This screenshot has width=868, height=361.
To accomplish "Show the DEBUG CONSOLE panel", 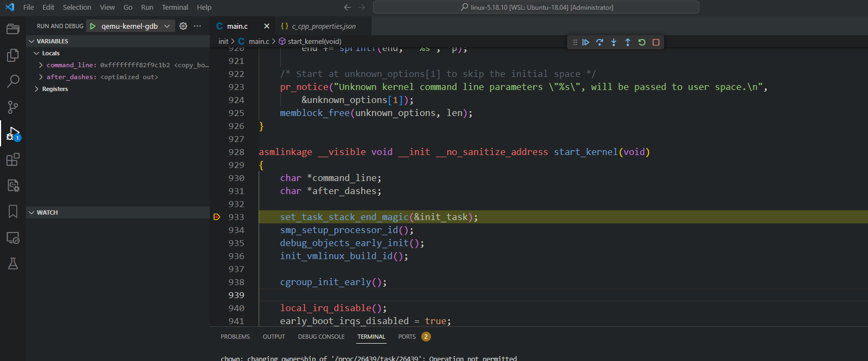I will 321,337.
